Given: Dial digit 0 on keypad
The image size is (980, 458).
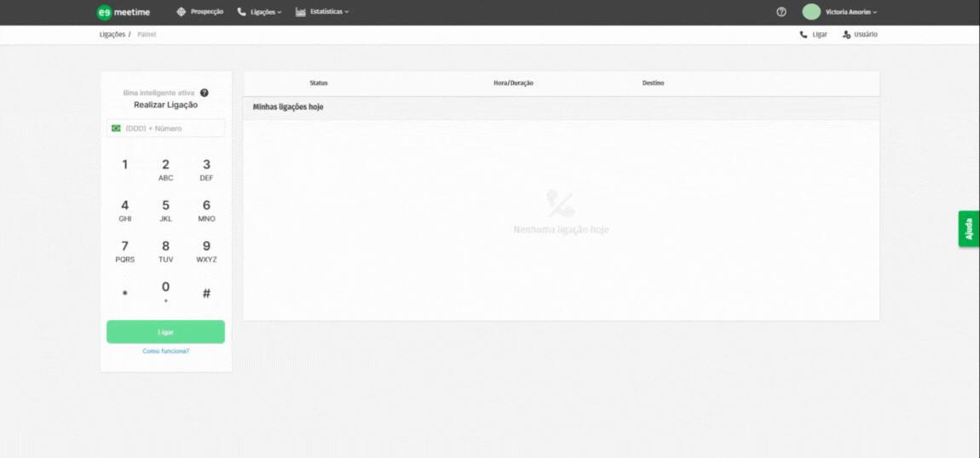Looking at the screenshot, I should [165, 292].
